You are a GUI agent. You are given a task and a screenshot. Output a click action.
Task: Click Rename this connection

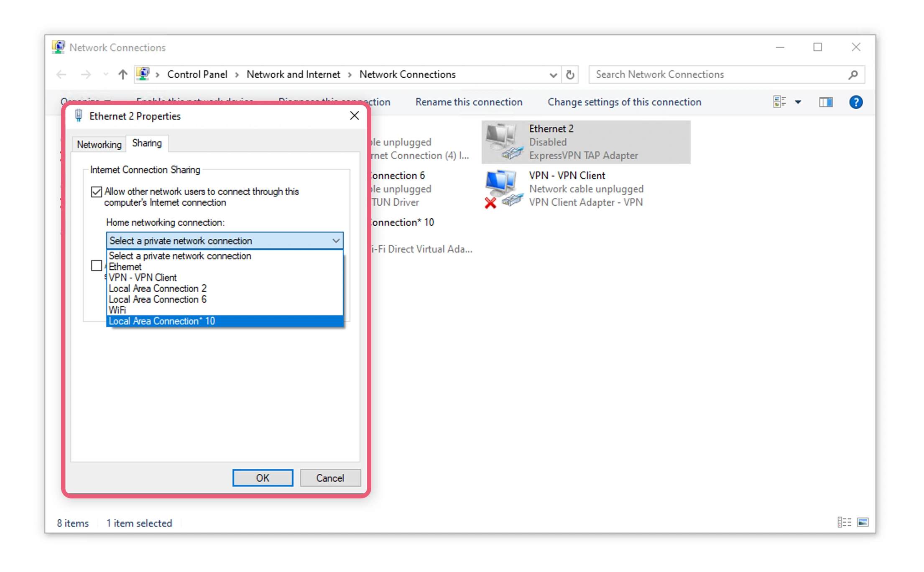[469, 102]
